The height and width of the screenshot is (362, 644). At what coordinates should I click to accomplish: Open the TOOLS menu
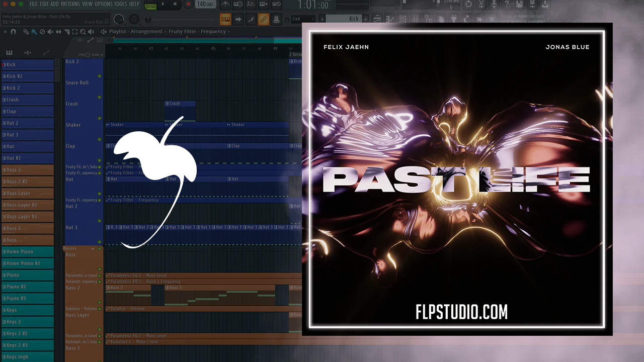coord(121,4)
